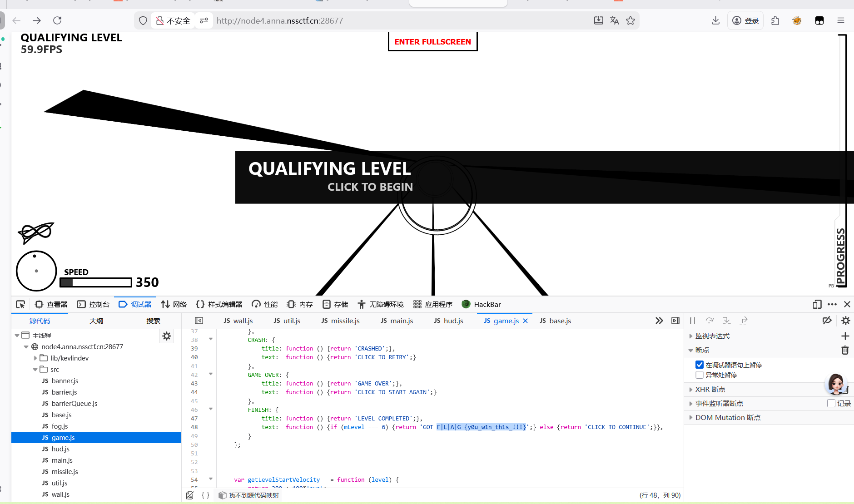The height and width of the screenshot is (504, 854).
Task: Uncheck pause on debugger statement checkbox
Action: click(x=700, y=365)
